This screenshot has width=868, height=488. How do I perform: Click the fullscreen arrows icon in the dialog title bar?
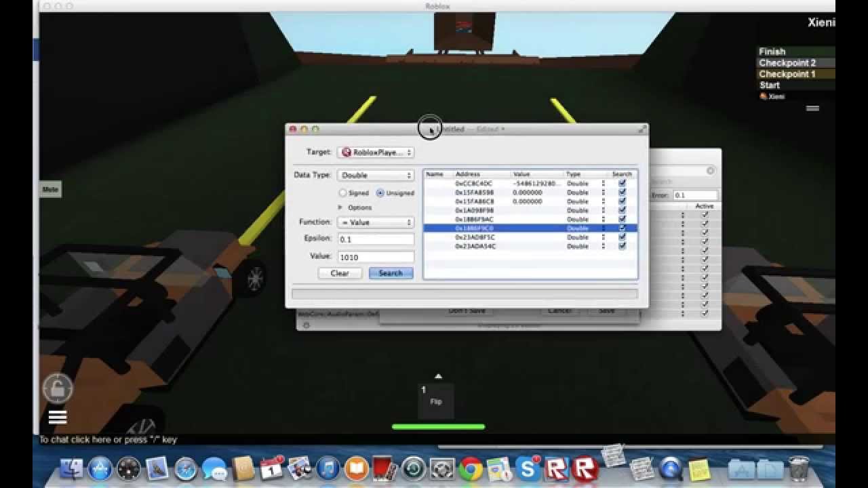coord(642,129)
